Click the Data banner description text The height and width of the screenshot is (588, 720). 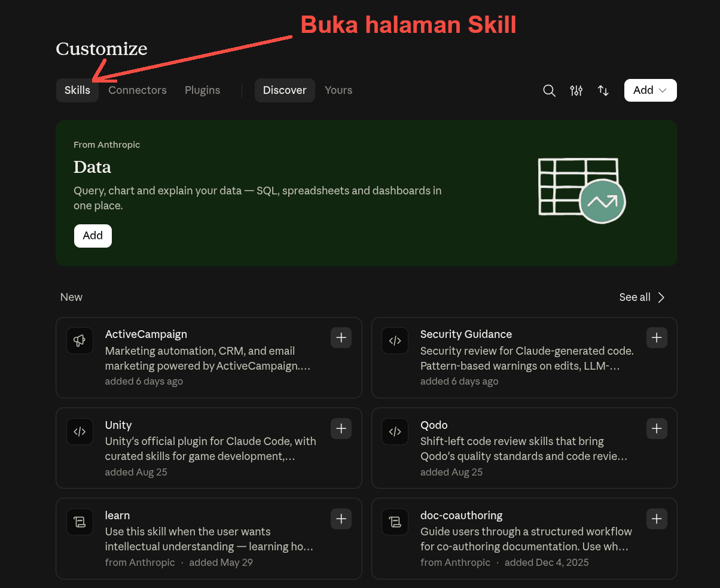click(x=258, y=198)
